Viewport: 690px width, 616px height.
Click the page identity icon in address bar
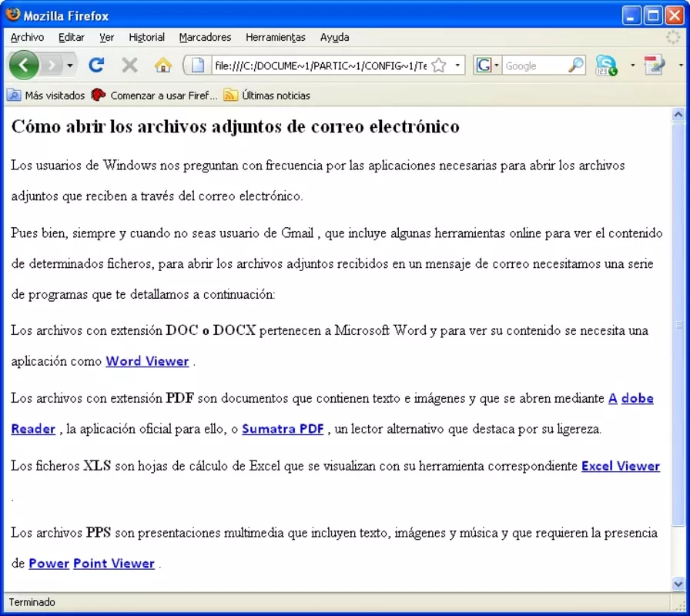197,65
